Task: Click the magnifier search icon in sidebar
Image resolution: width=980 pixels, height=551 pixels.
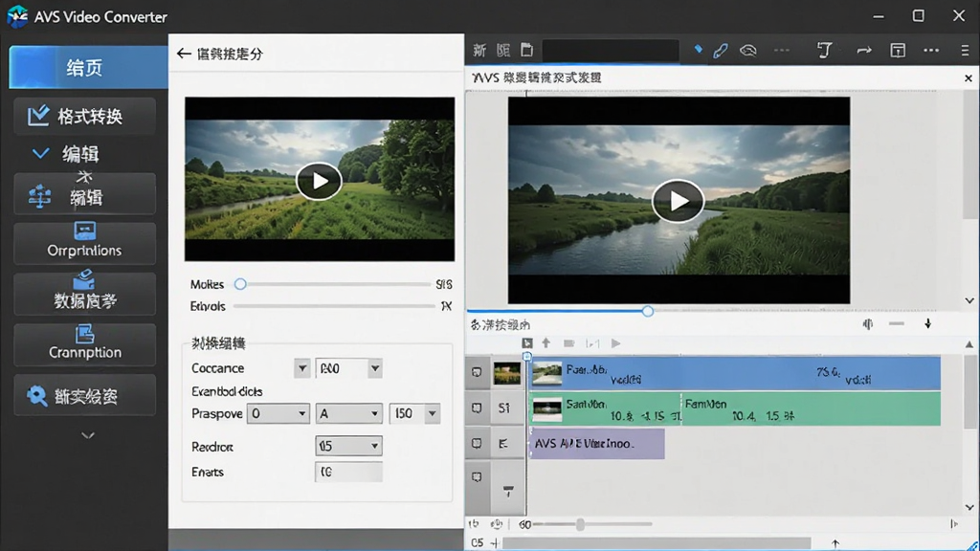Action: tap(37, 395)
